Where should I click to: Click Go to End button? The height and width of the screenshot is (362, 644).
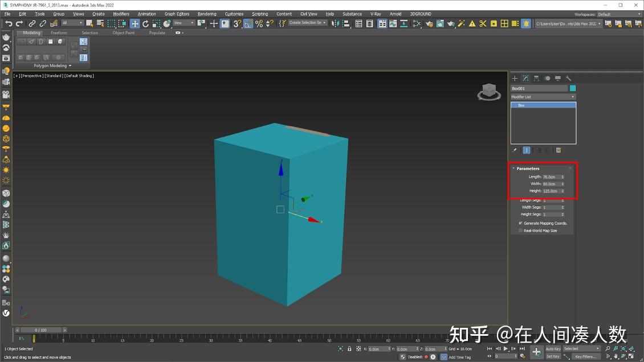click(522, 349)
